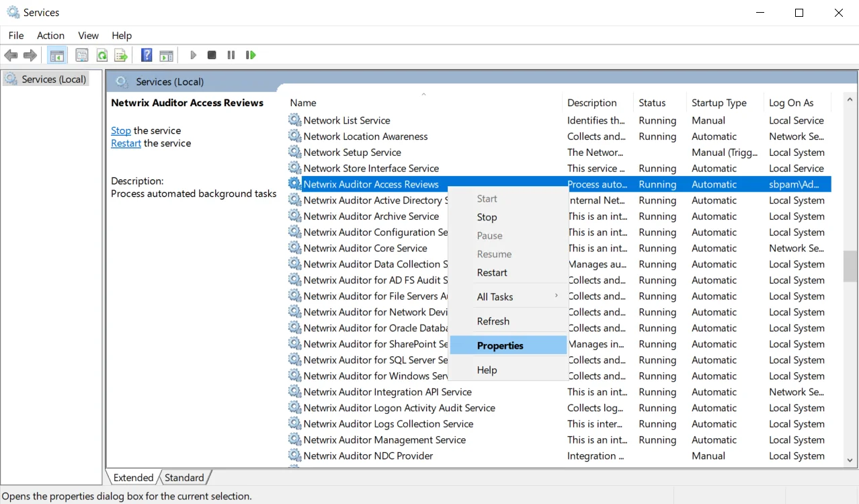Select the Network Store Interface Service row
859x504 pixels.
pyautogui.click(x=559, y=168)
